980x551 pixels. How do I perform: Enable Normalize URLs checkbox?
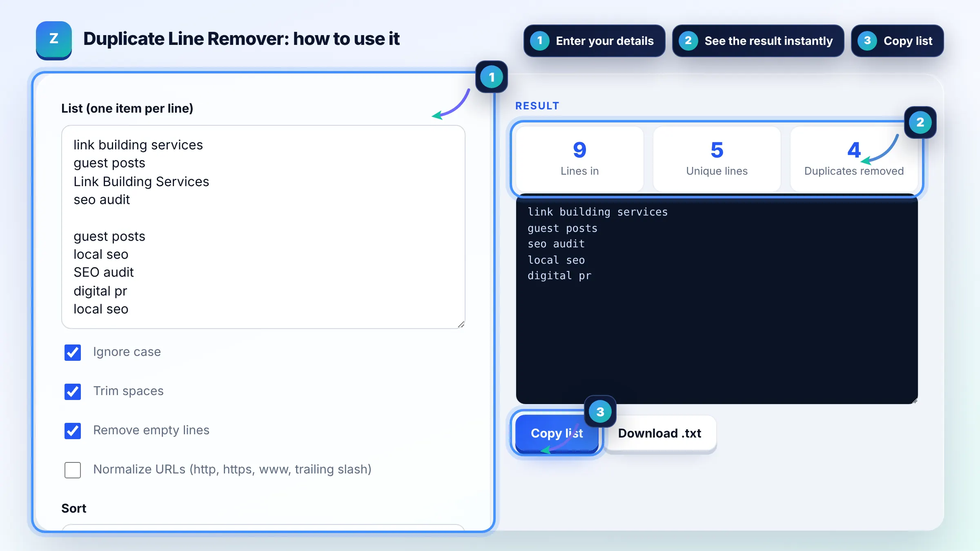click(x=73, y=470)
